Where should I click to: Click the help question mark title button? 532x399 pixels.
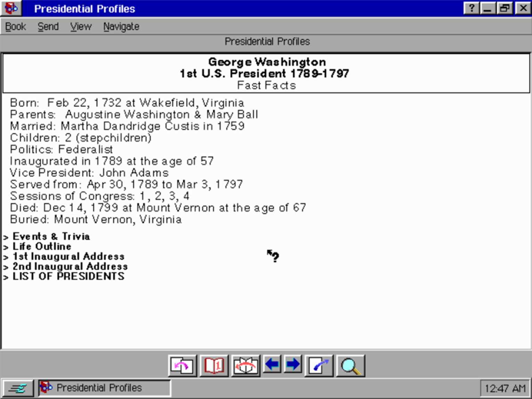[472, 8]
